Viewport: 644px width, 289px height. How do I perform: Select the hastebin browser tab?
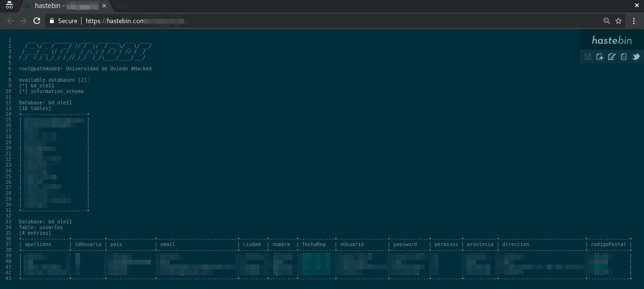[66, 6]
